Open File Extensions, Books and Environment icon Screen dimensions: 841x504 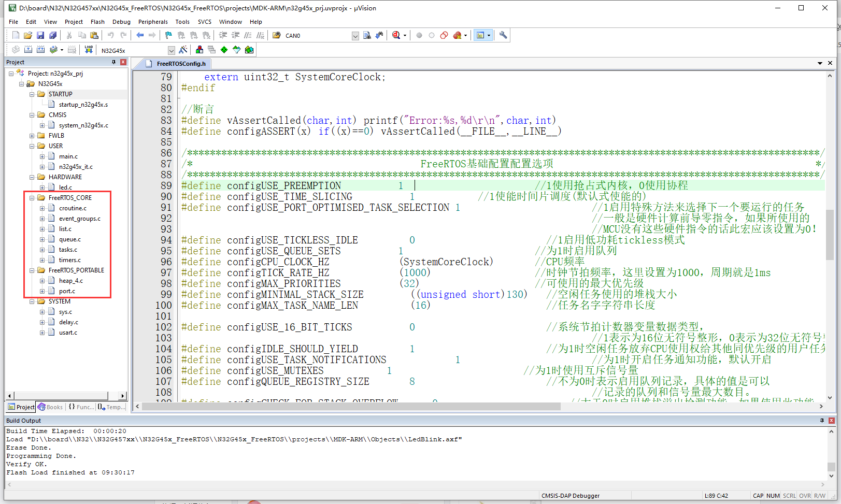pos(199,50)
